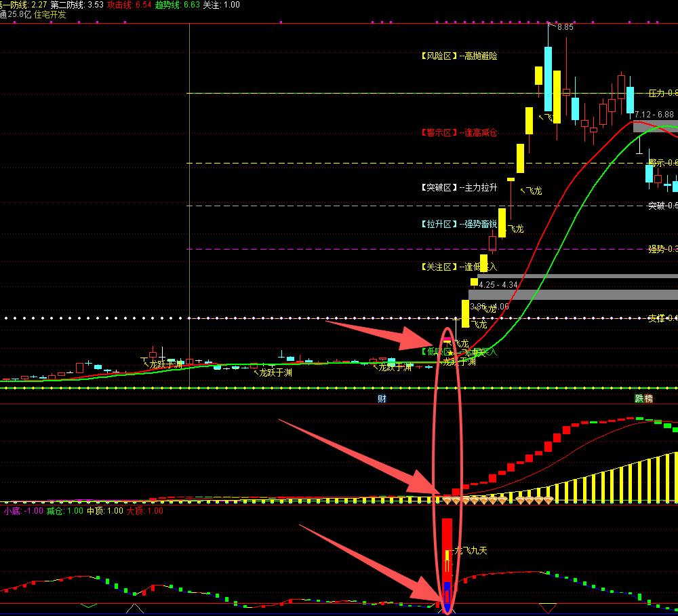This screenshot has height=616, width=678.
Task: Click the 8.85 high price label
Action: pos(565,28)
